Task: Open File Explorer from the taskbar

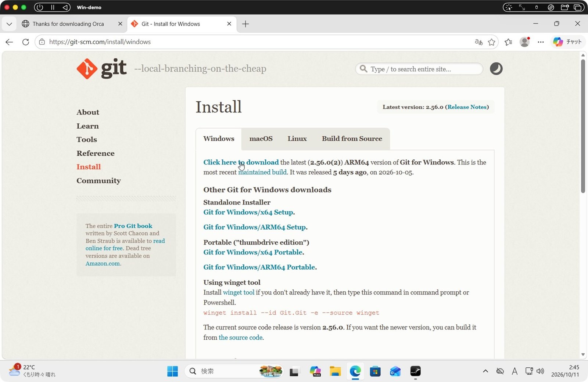Action: tap(335, 371)
